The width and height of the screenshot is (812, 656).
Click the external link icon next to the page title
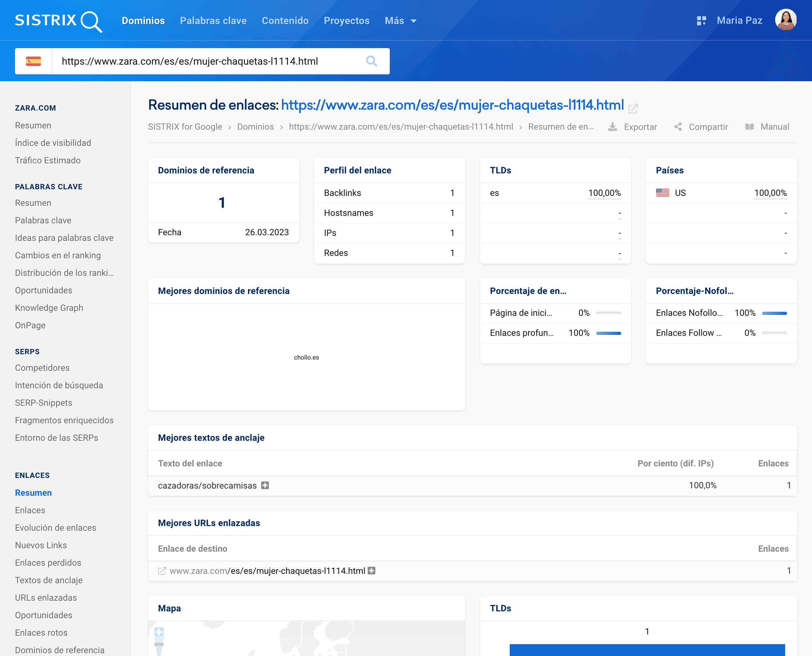[x=633, y=109]
